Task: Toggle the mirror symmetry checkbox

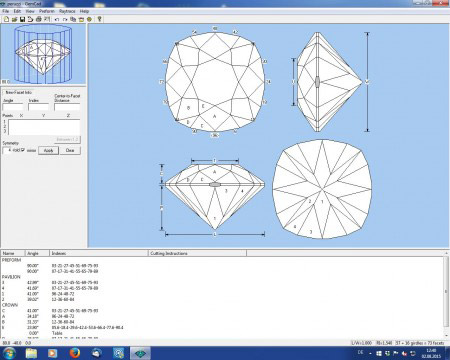Action: (x=23, y=150)
